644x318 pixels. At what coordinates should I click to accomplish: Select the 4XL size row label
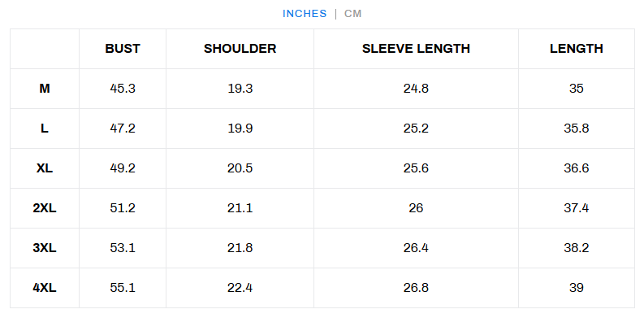click(45, 288)
